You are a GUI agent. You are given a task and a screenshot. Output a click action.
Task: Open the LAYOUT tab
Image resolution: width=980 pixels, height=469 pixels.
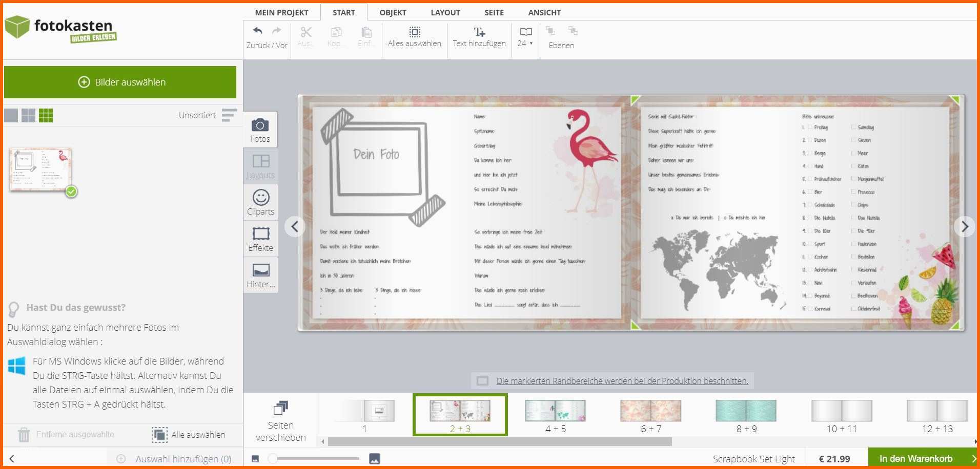click(445, 12)
